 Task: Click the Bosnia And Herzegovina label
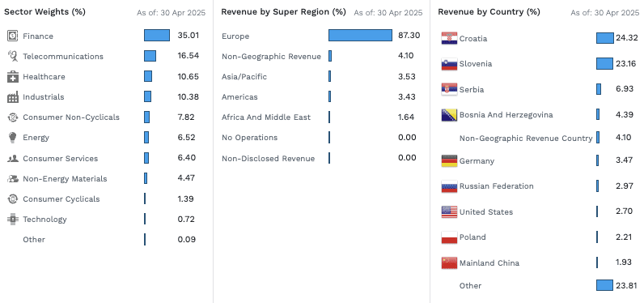506,115
